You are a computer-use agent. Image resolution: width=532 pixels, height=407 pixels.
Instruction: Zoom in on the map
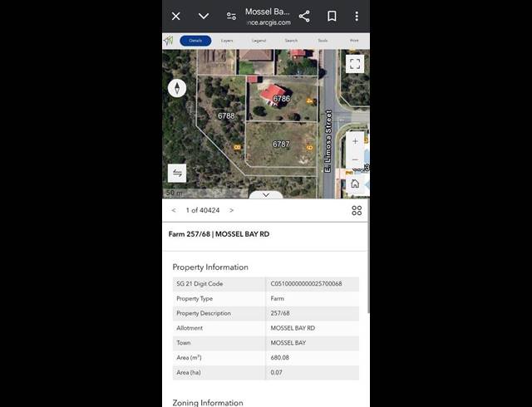click(355, 141)
